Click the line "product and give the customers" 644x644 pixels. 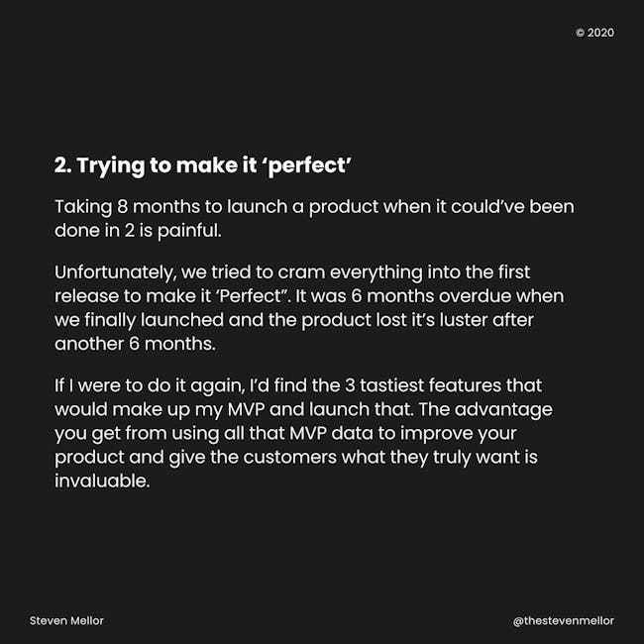[296, 458]
